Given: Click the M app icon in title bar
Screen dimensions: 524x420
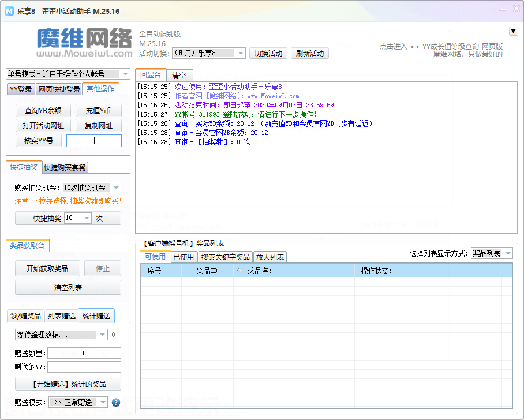Looking at the screenshot, I should coord(9,12).
